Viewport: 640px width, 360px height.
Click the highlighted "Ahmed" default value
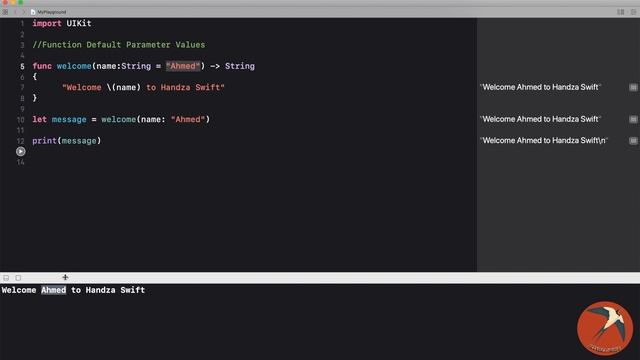(x=183, y=66)
